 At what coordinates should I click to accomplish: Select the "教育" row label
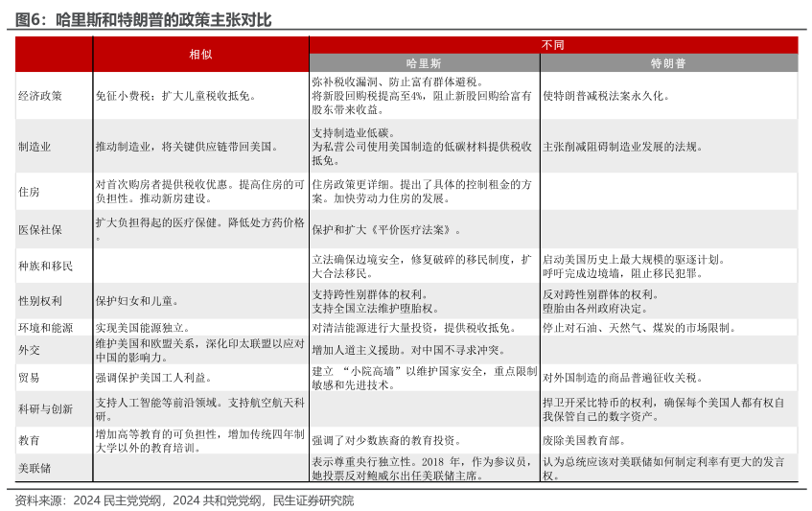(29, 441)
